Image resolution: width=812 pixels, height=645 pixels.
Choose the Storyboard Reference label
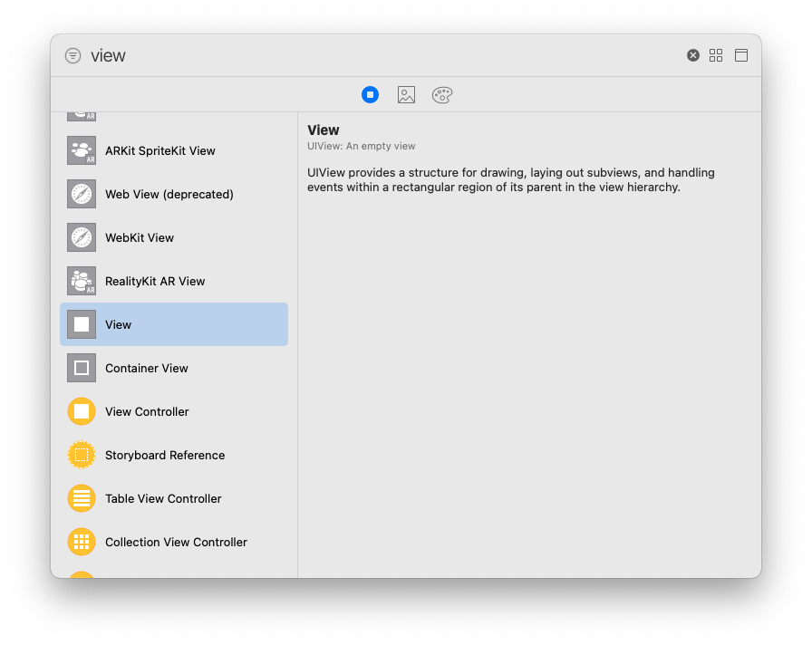(x=165, y=455)
